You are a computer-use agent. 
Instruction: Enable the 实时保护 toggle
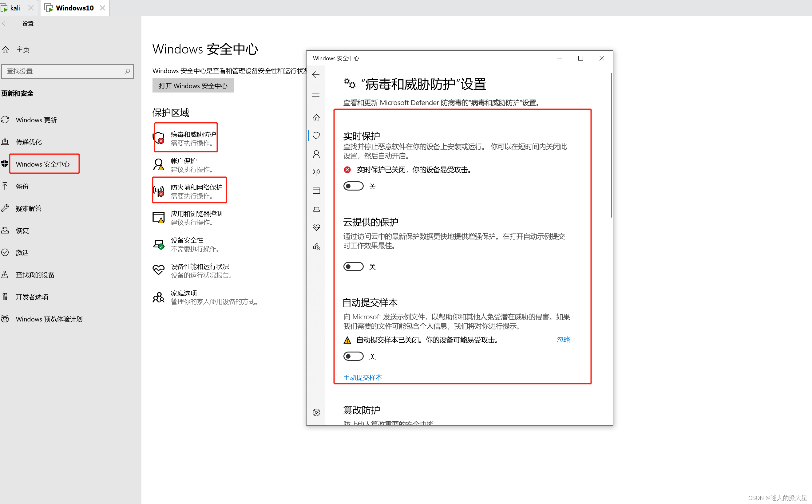click(353, 186)
